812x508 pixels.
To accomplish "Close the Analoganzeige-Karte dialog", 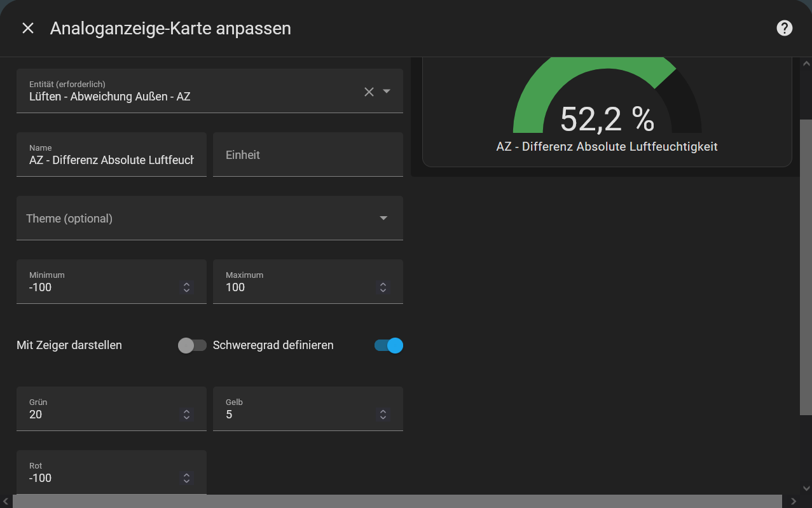I will pyautogui.click(x=28, y=28).
